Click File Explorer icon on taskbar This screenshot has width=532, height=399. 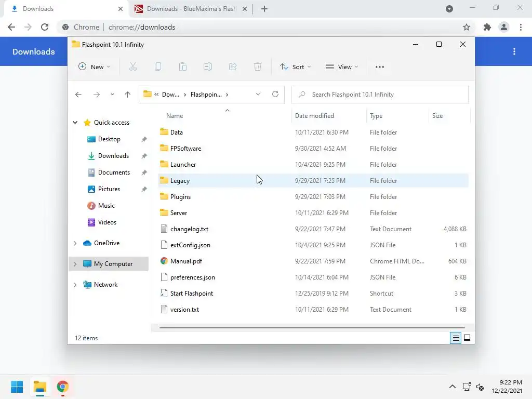(40, 387)
